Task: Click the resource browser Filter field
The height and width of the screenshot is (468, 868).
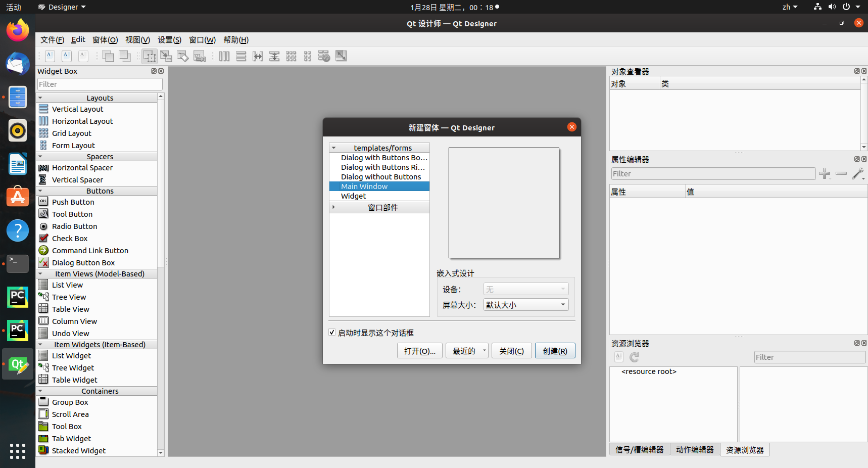Action: [x=810, y=357]
